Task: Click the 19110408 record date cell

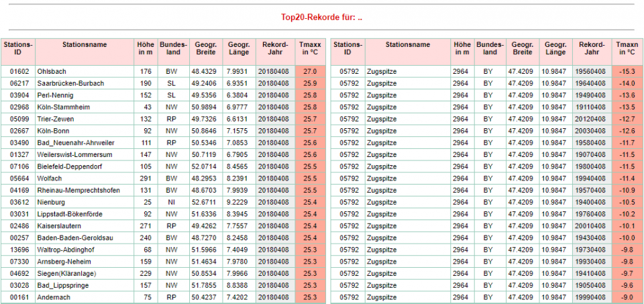Action: pos(591,107)
